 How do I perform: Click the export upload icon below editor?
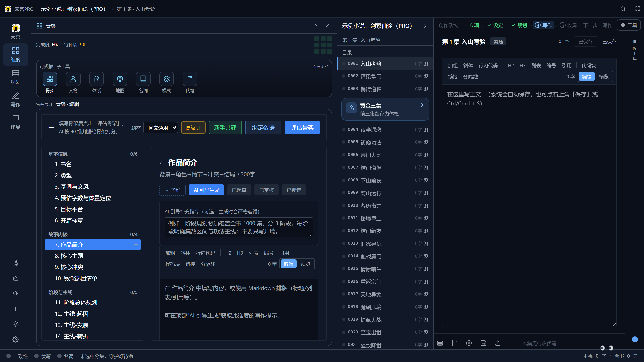pos(498,343)
